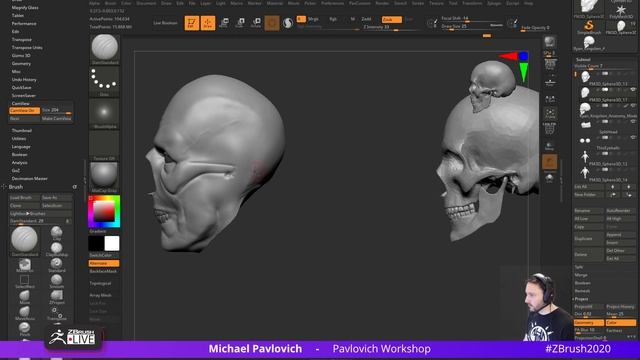640x360 pixels.
Task: Toggle Color projection option
Action: click(620, 322)
